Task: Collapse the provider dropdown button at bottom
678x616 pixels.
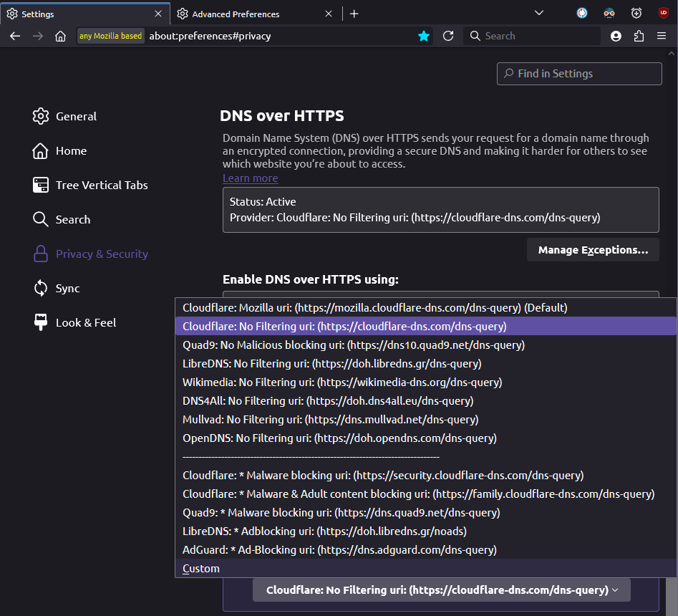Action: tap(442, 590)
